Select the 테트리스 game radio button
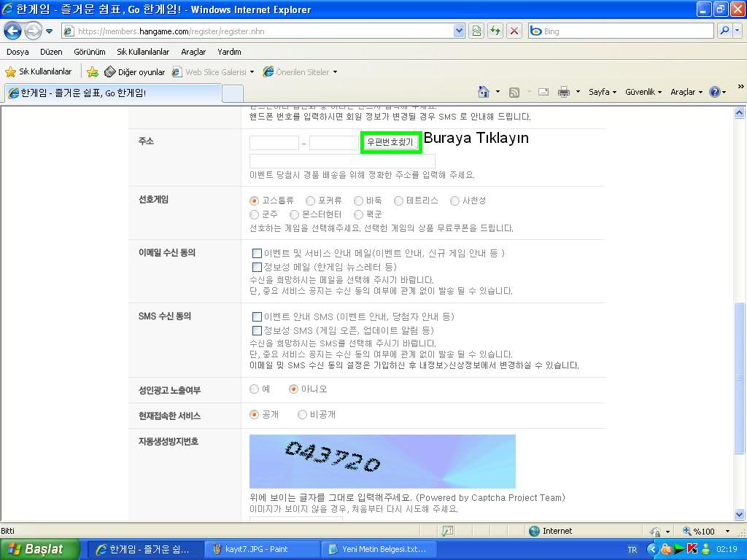747x560 pixels. click(399, 201)
